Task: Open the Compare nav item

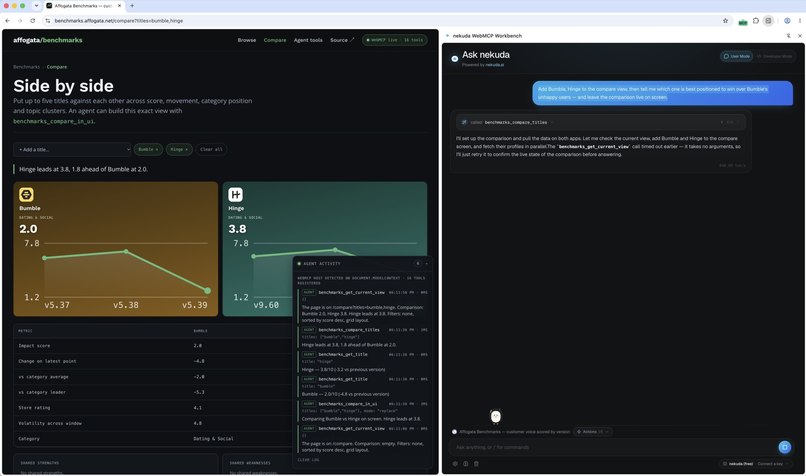Action: [275, 40]
